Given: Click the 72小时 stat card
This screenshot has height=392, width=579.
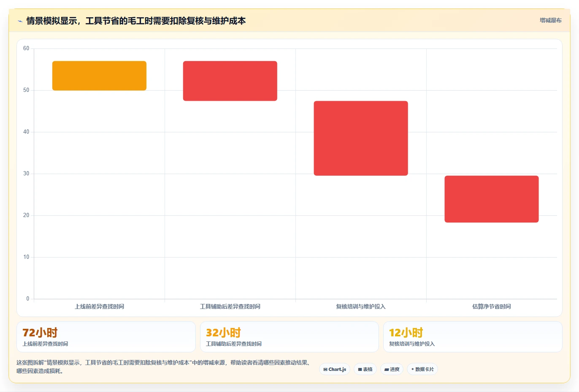Looking at the screenshot, I should click(106, 337).
